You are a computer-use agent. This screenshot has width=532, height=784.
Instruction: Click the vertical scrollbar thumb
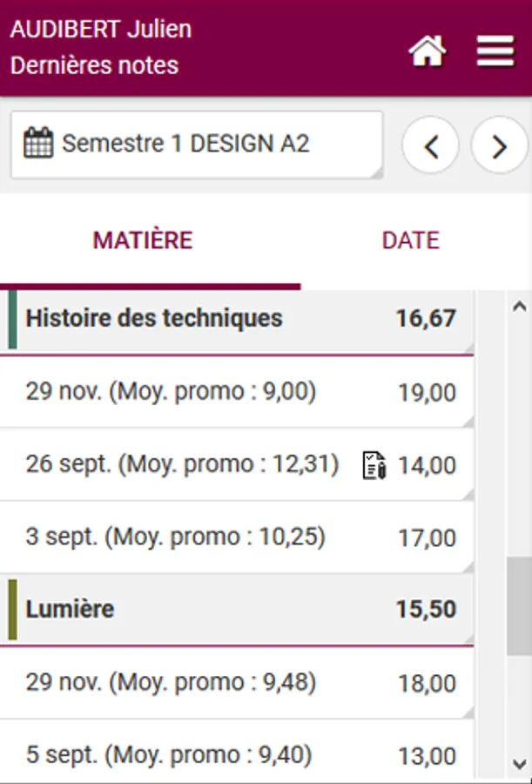[518, 606]
